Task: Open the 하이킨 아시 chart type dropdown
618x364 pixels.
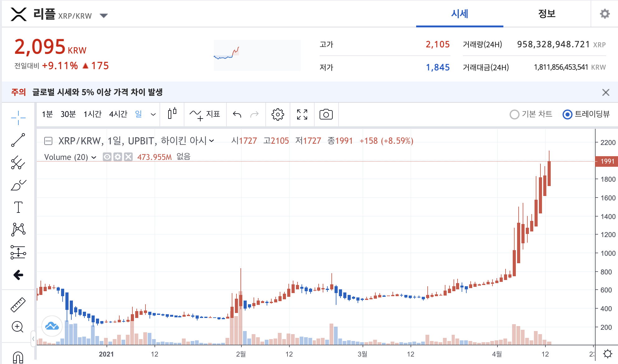Action: [212, 141]
